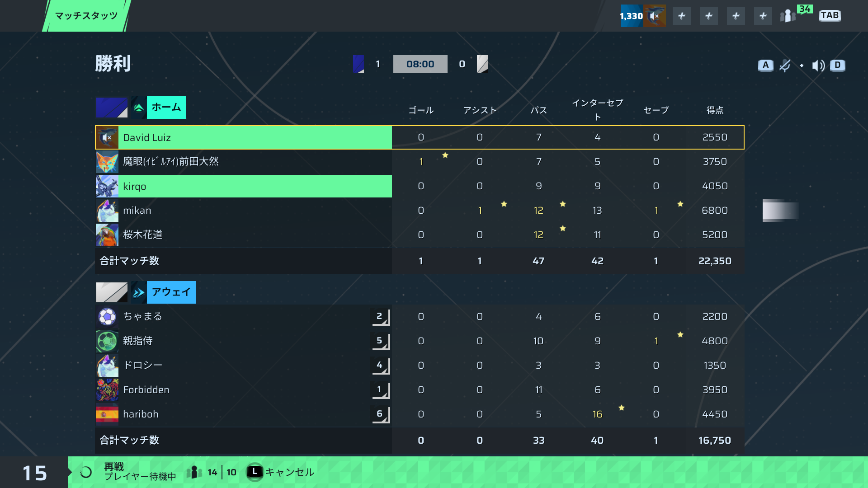
Task: Add a player in the third empty party slot
Action: [736, 16]
